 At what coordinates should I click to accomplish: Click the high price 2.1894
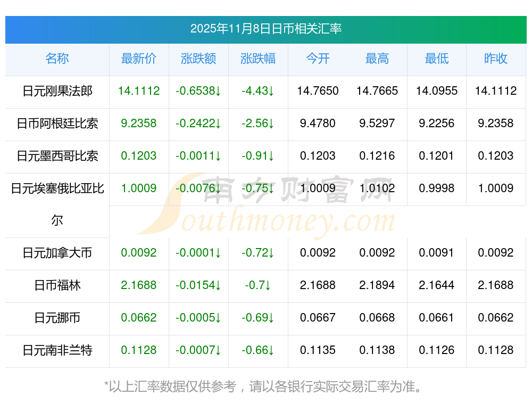(377, 285)
